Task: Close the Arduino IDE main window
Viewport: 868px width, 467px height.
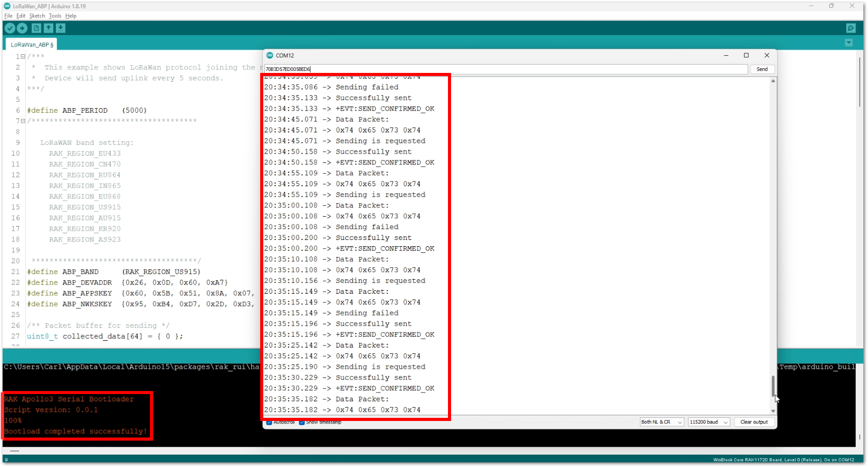Action: coord(852,6)
